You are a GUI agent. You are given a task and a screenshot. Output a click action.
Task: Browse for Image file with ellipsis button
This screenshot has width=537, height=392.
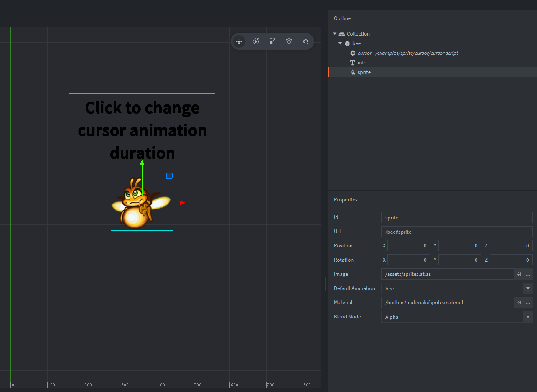pyautogui.click(x=528, y=274)
